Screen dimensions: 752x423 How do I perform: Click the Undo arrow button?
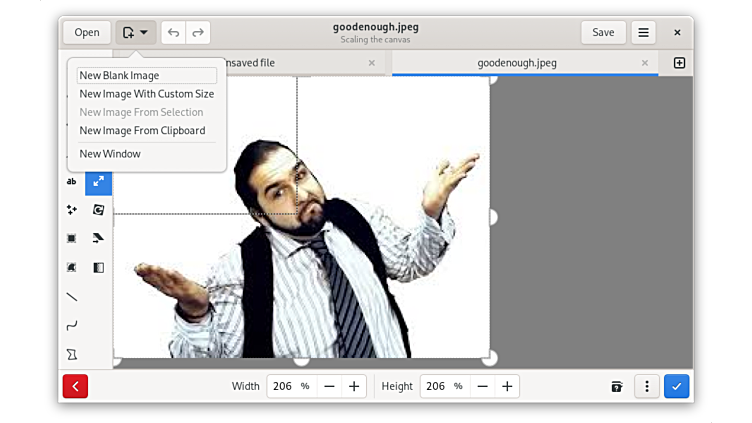173,32
